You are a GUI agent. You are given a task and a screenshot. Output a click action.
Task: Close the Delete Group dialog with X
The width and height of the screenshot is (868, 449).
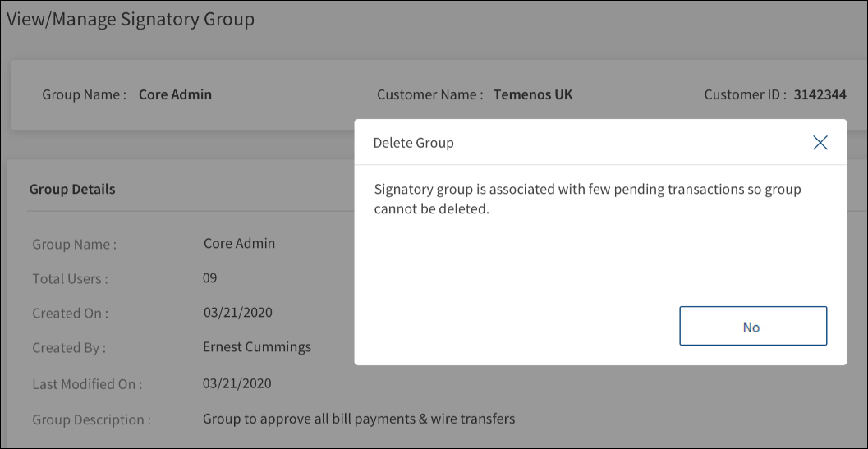(820, 143)
